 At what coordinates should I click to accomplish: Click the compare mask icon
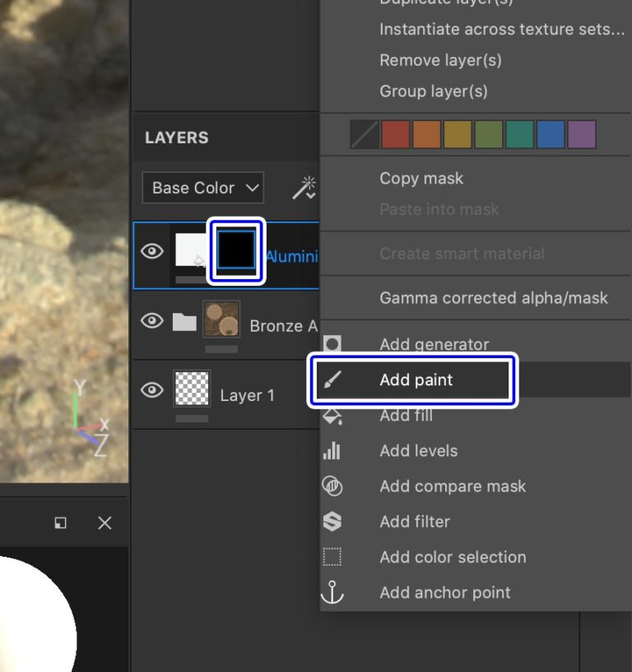[x=332, y=486]
